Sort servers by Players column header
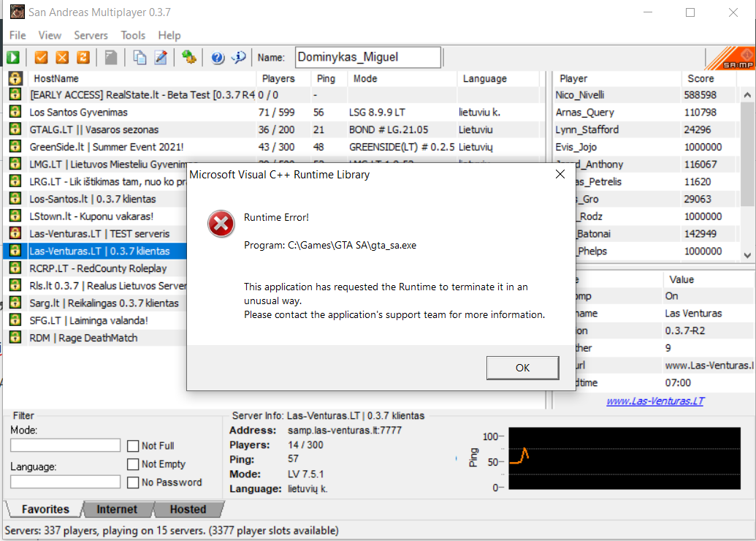 283,78
